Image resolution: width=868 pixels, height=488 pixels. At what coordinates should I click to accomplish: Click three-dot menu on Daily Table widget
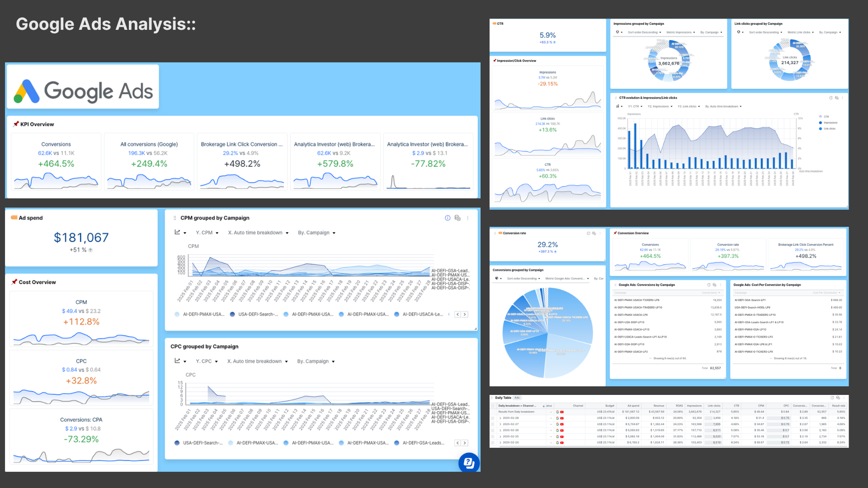844,398
